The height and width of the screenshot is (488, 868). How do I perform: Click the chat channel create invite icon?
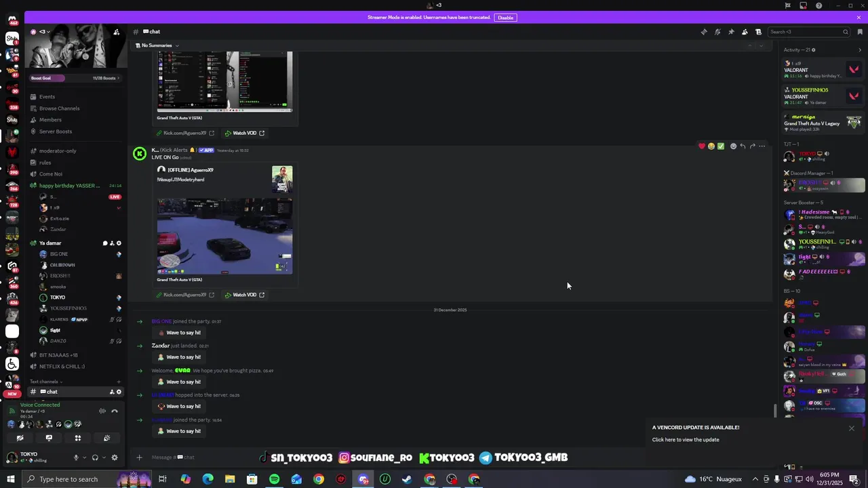112,392
